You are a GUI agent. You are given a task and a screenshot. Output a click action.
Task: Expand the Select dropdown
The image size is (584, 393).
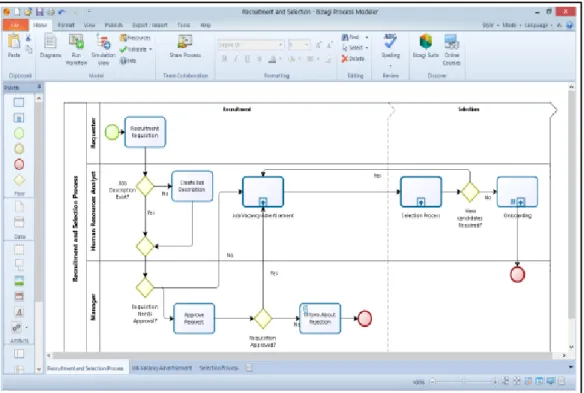[367, 48]
